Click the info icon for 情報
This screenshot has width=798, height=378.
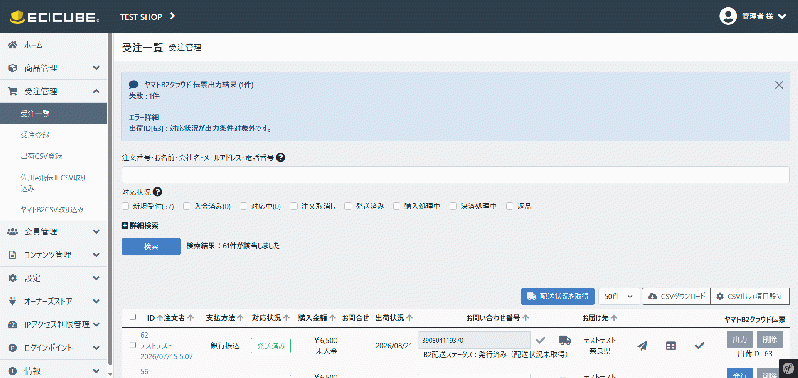coord(13,371)
